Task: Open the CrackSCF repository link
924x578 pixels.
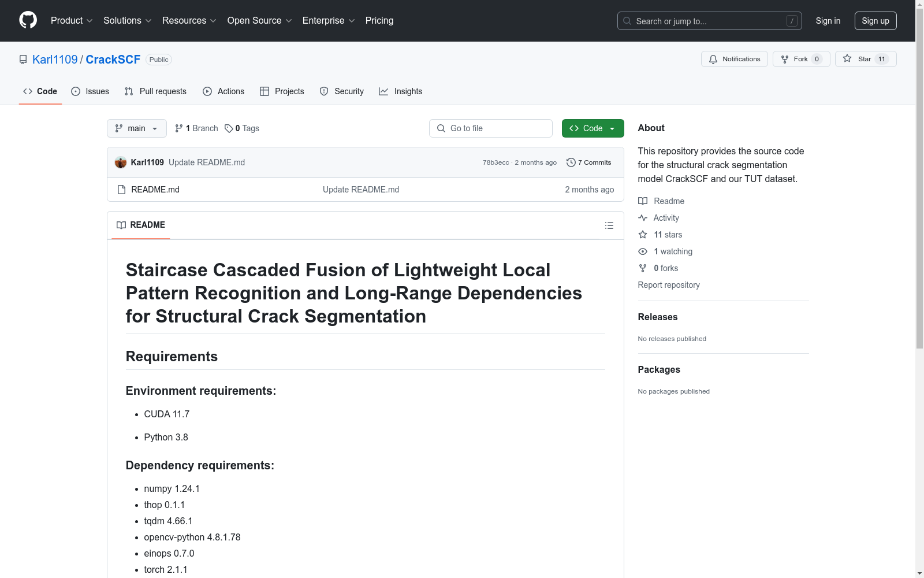Action: [x=113, y=60]
